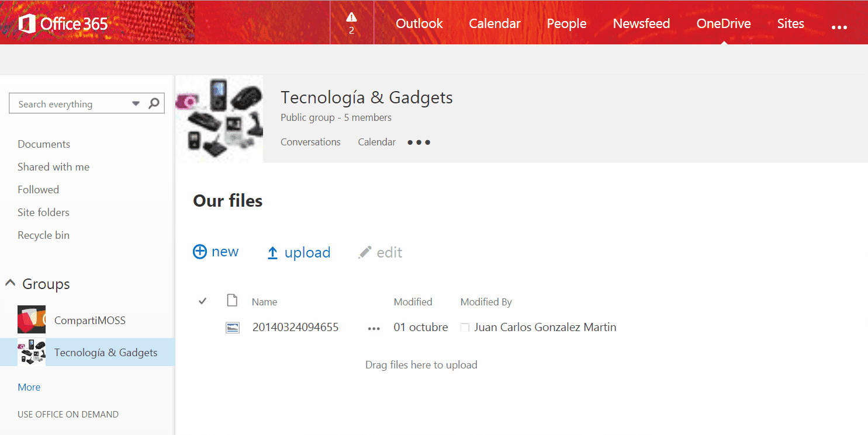Click the new plus circle icon
868x435 pixels.
pos(200,252)
